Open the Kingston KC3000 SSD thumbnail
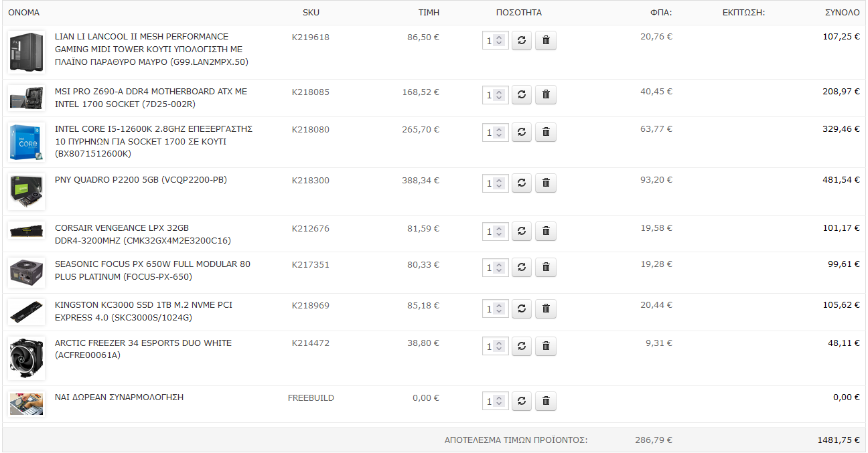868x453 pixels. click(27, 312)
